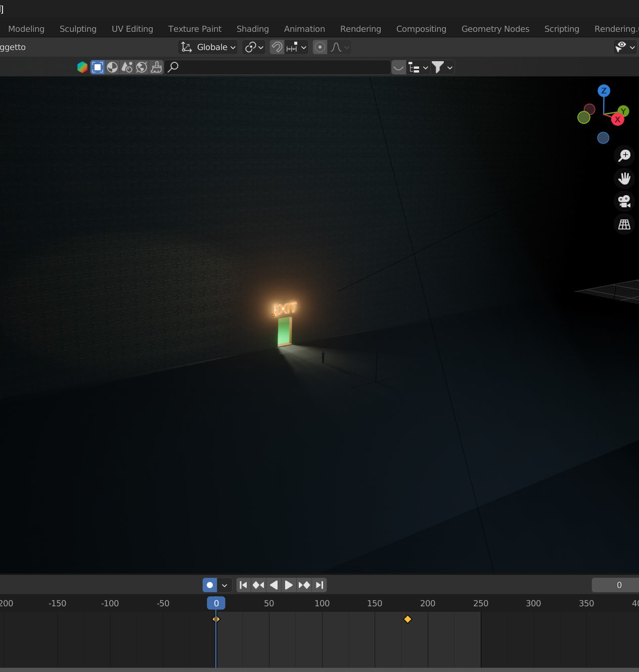Select the glowing EXIT sign in viewport
This screenshot has height=672, width=639.
tap(285, 308)
